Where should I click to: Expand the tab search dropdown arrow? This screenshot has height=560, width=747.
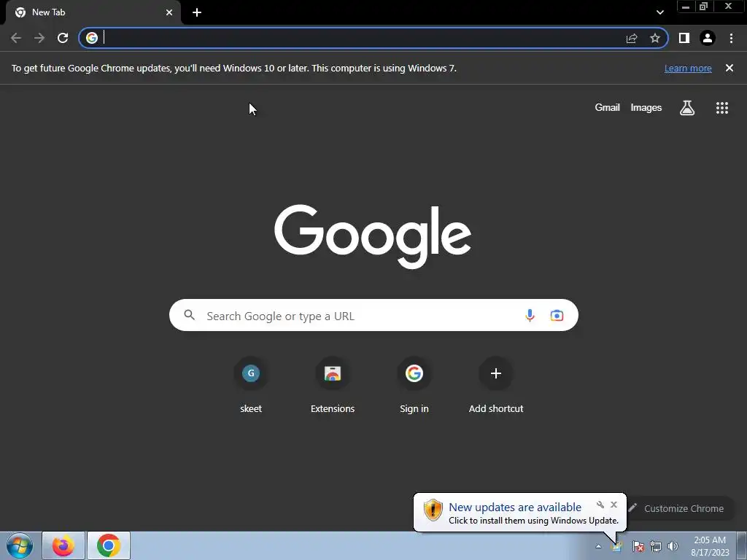659,12
